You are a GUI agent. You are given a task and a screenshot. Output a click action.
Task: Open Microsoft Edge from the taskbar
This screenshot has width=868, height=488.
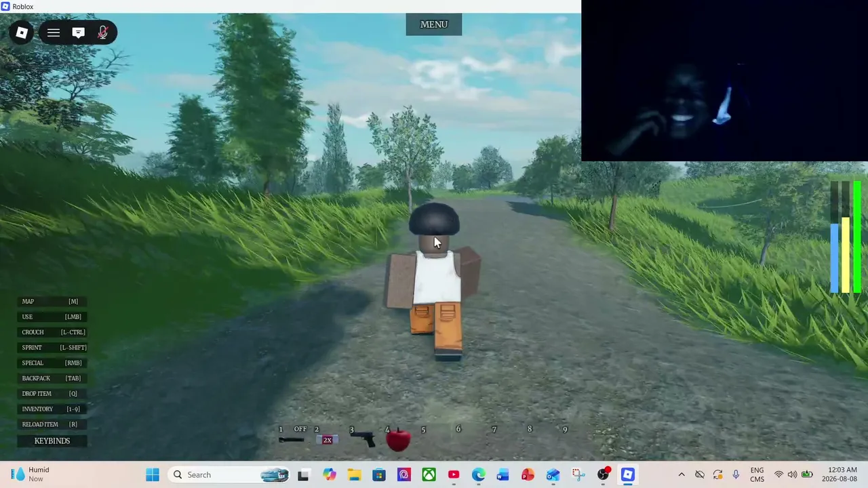[x=479, y=474]
